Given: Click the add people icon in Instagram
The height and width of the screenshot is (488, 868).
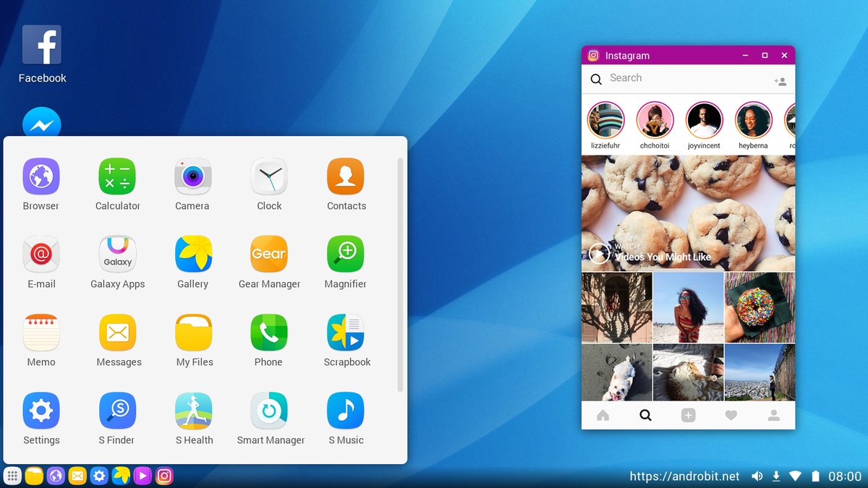Looking at the screenshot, I should point(780,82).
